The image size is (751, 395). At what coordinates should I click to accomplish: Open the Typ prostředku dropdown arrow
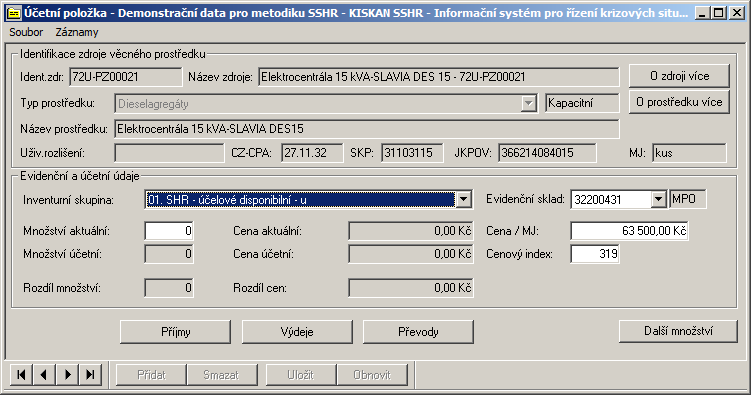[528, 103]
